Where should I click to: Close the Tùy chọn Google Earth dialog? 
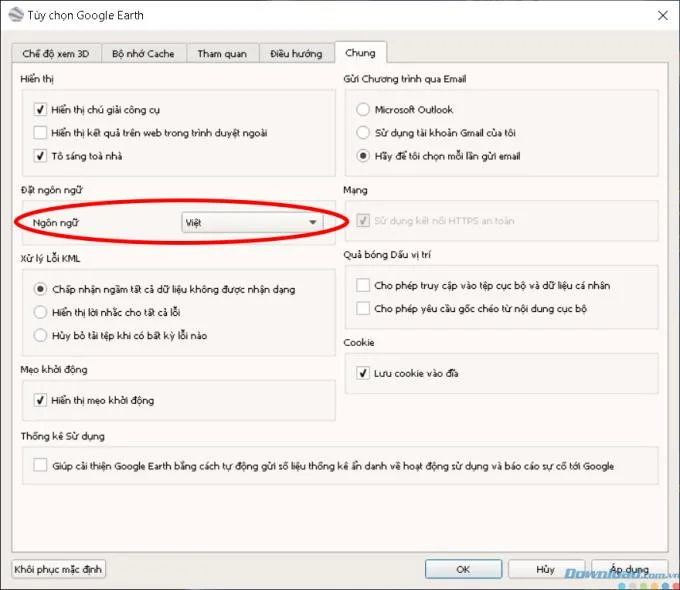tap(661, 14)
